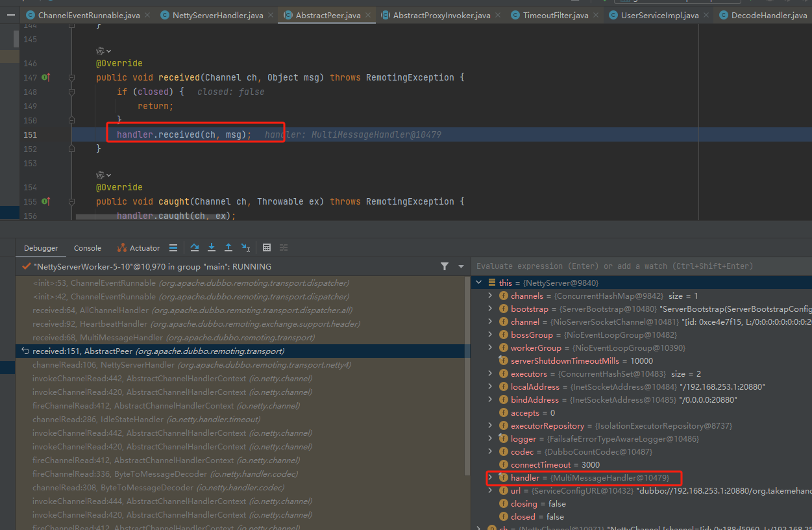Screen dimensions: 812x530
Task: Switch to UserServiceImpl.java tab
Action: point(659,15)
